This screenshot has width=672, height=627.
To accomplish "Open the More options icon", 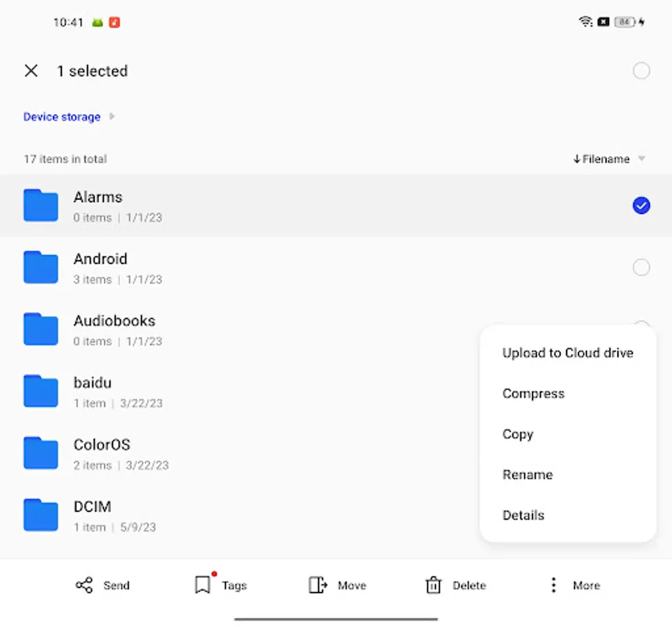I will coord(553,585).
